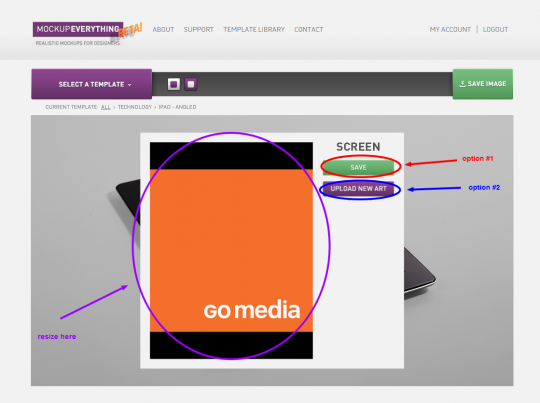This screenshot has width=540, height=403.
Task: Click Upload New Art button
Action: tap(359, 189)
